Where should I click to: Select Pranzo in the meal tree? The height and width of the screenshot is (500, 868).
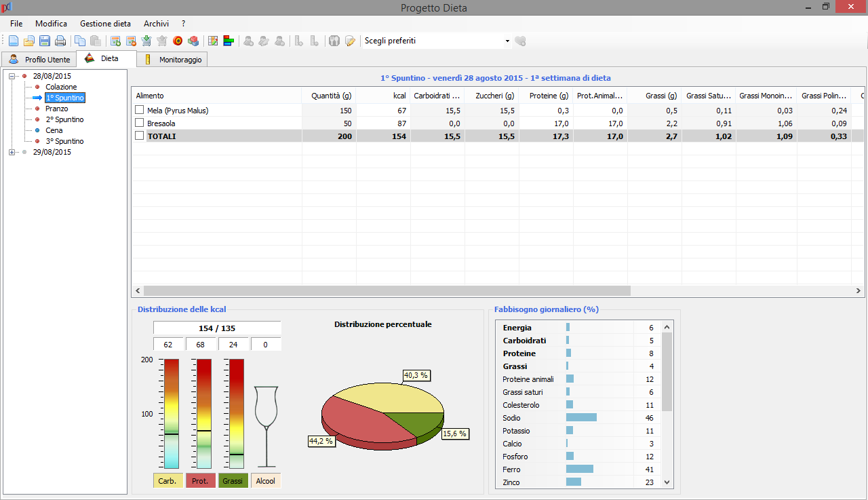point(57,109)
